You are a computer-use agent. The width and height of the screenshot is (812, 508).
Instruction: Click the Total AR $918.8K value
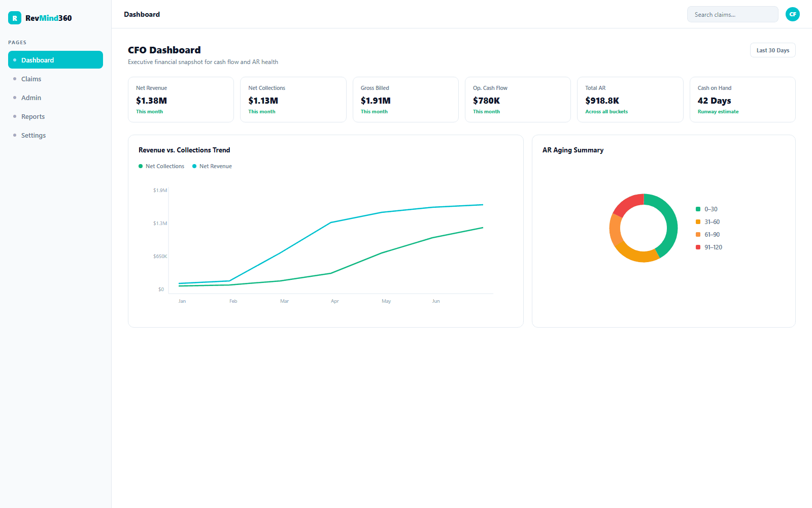click(x=602, y=101)
